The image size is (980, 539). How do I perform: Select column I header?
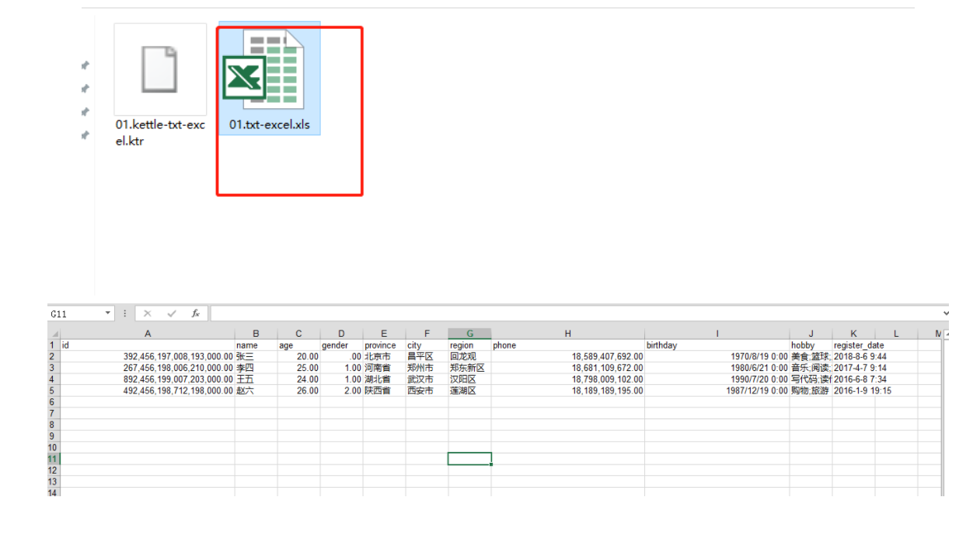717,334
